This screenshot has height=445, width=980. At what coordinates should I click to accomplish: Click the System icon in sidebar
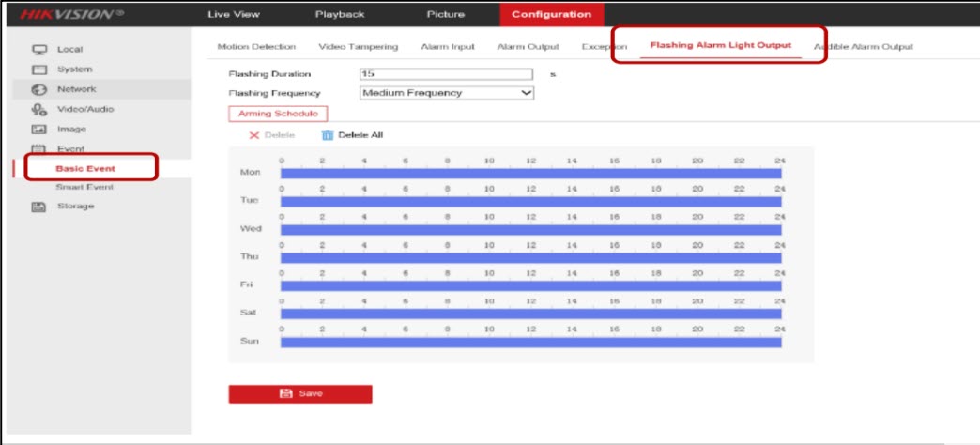(39, 69)
